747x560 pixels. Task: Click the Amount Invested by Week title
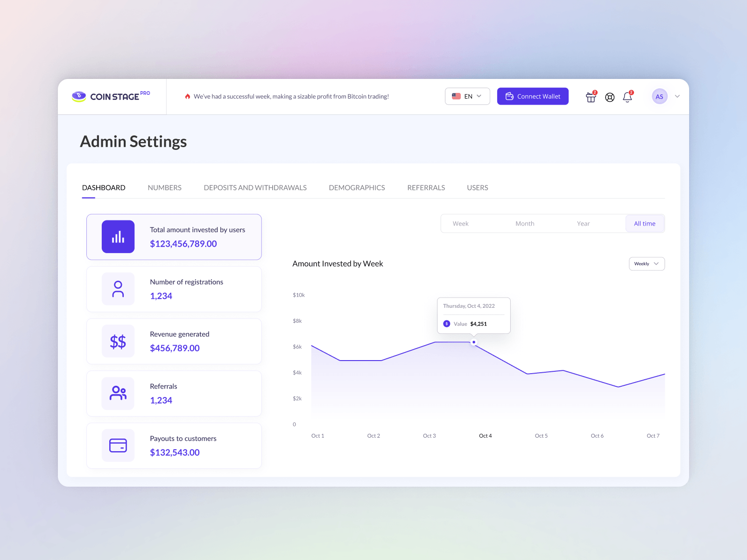(338, 264)
